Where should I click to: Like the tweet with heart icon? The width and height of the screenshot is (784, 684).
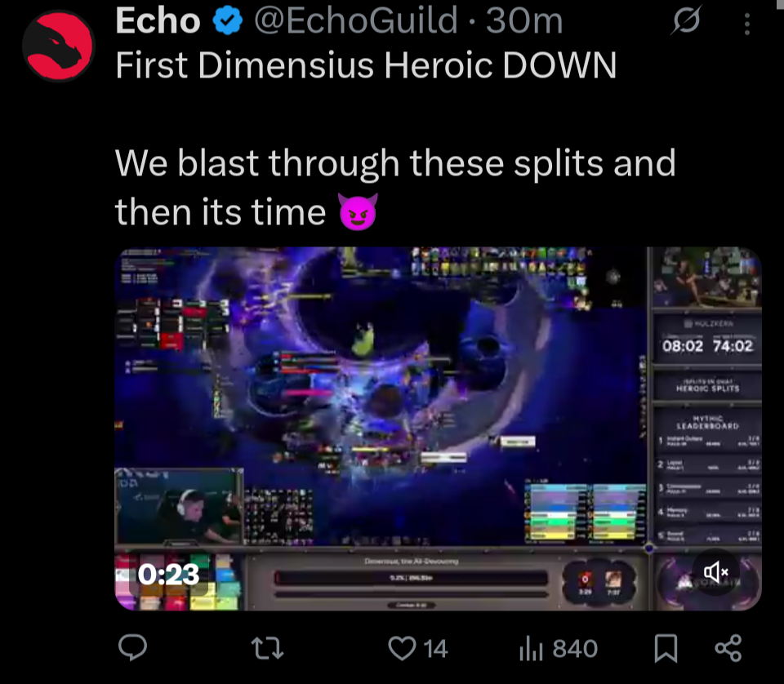[402, 648]
